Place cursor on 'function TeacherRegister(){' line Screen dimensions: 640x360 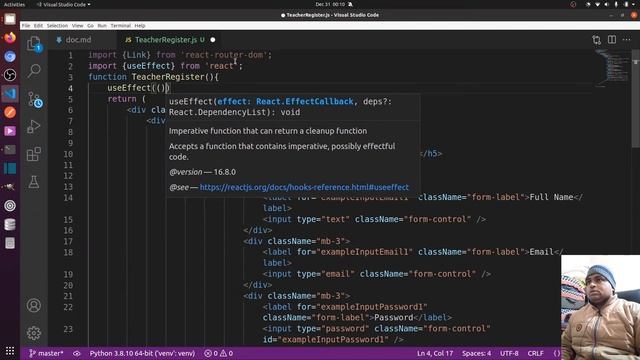[x=153, y=77]
